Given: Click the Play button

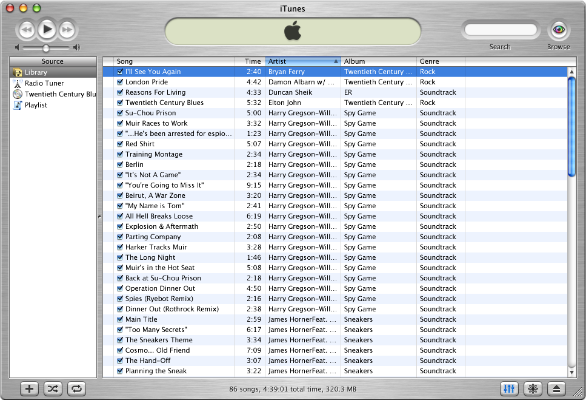Looking at the screenshot, I should (47, 29).
